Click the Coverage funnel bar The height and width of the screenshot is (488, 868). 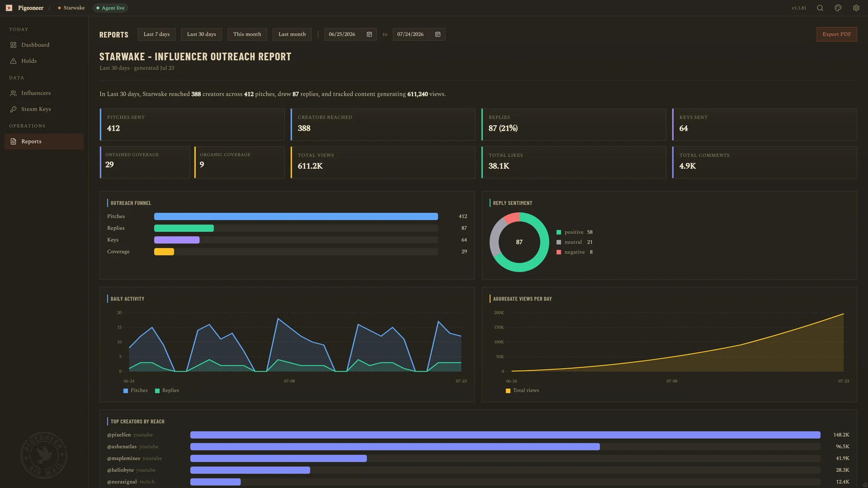click(x=164, y=252)
